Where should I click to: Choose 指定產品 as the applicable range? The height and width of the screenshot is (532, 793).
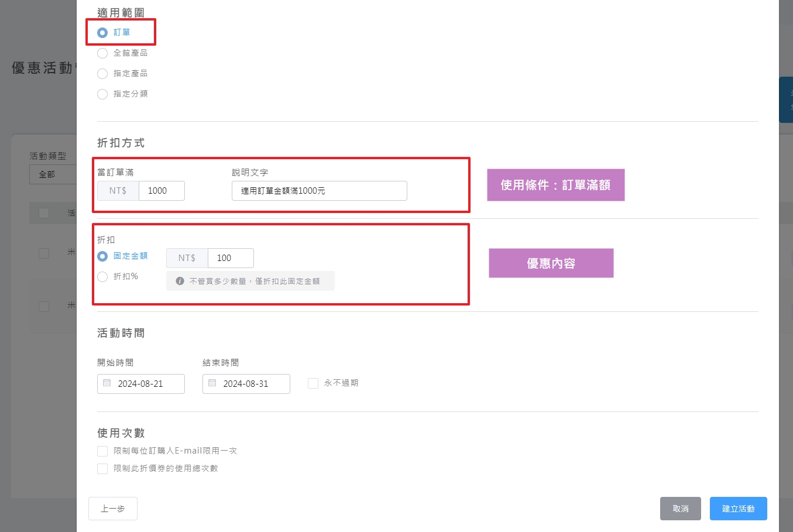[x=102, y=73]
